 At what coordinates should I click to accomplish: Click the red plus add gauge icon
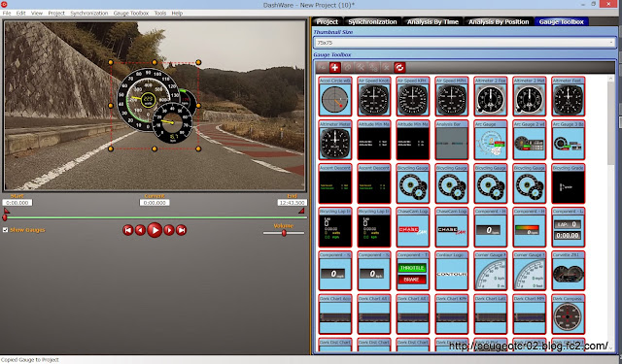(x=334, y=67)
